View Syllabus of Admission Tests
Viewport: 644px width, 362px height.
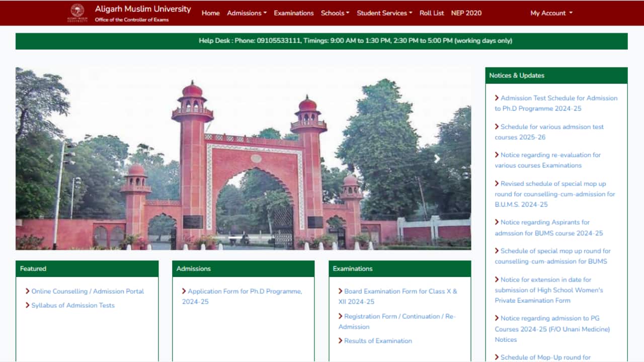[x=73, y=305]
